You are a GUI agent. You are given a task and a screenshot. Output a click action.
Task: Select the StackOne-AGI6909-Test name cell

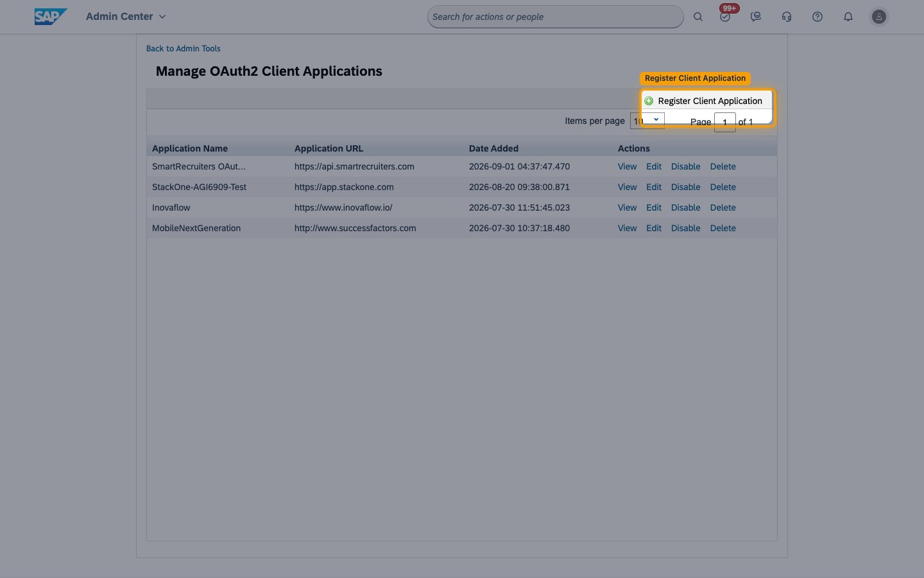pos(199,187)
